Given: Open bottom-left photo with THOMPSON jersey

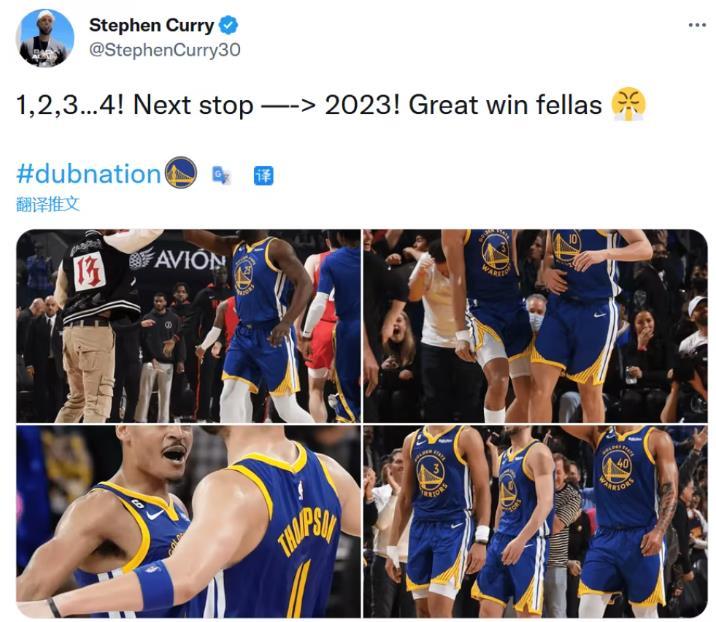Looking at the screenshot, I should point(188,522).
